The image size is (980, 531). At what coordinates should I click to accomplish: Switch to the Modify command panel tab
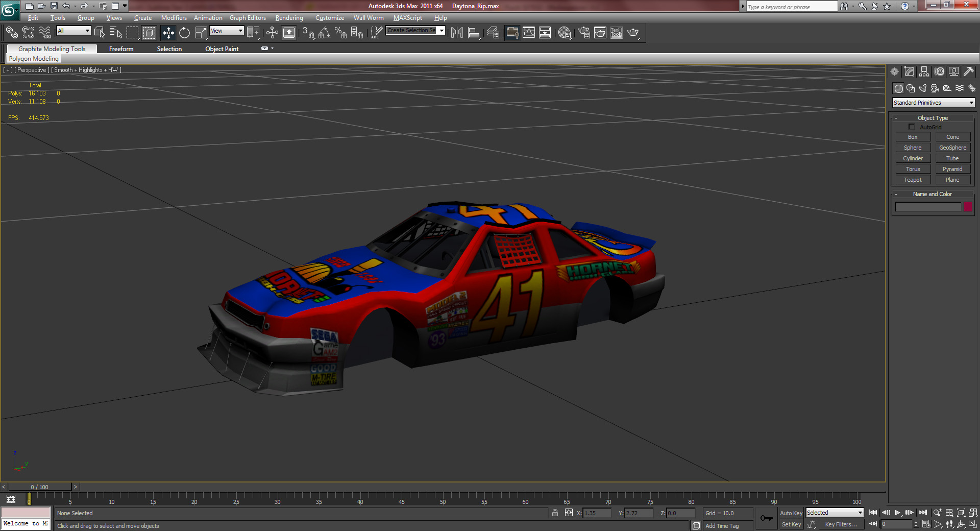click(x=909, y=71)
